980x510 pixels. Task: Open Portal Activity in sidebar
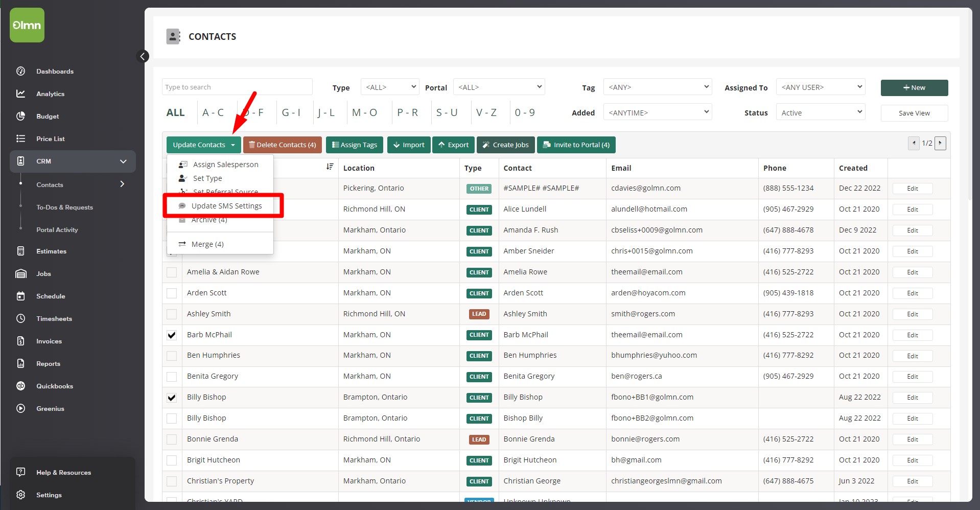click(57, 229)
